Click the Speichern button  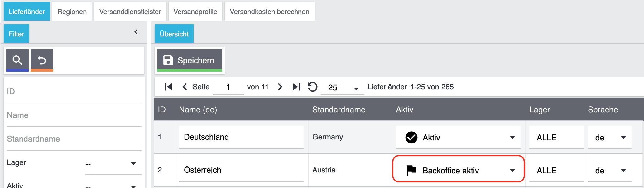pos(190,60)
